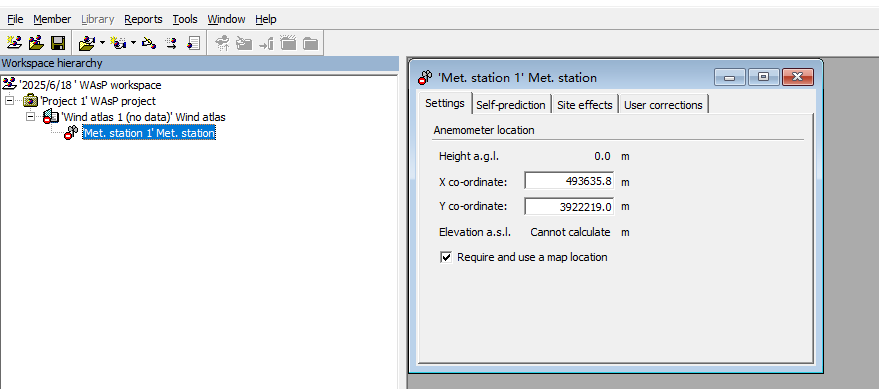
Task: Select 'Met. station 1' Met. station tree row
Action: point(149,133)
